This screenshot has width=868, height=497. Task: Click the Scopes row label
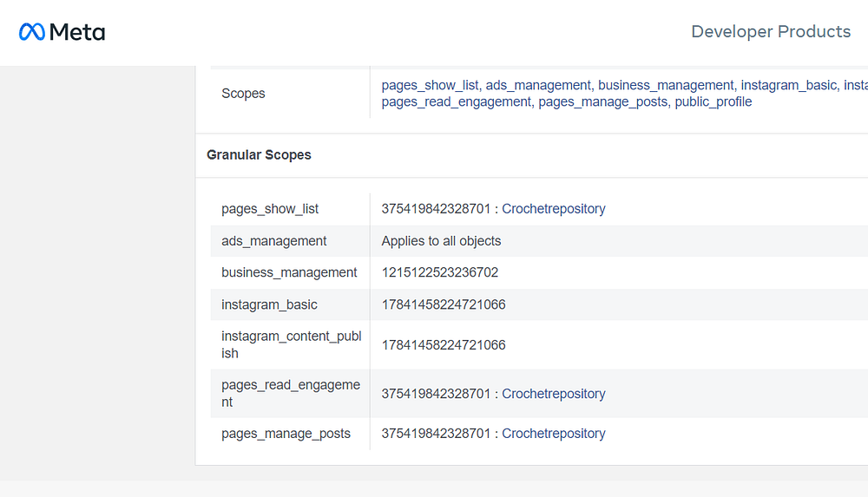(x=243, y=94)
